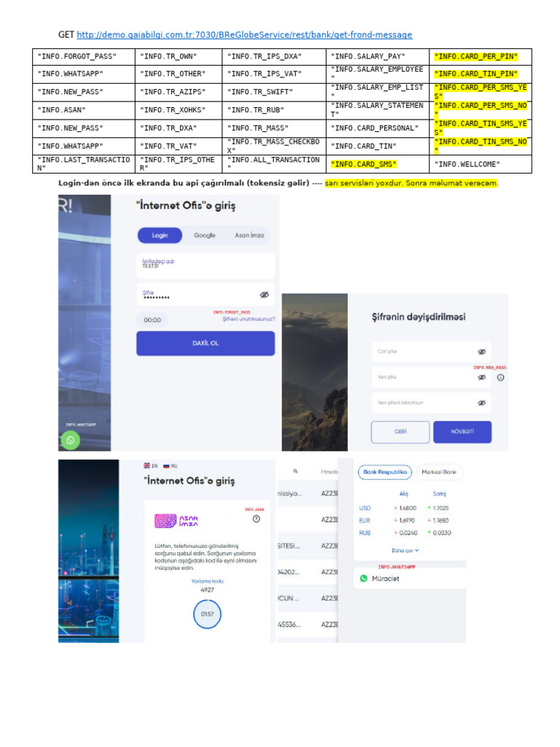Click the Asan İmza logo
The width and height of the screenshot is (560, 747).
[x=176, y=521]
